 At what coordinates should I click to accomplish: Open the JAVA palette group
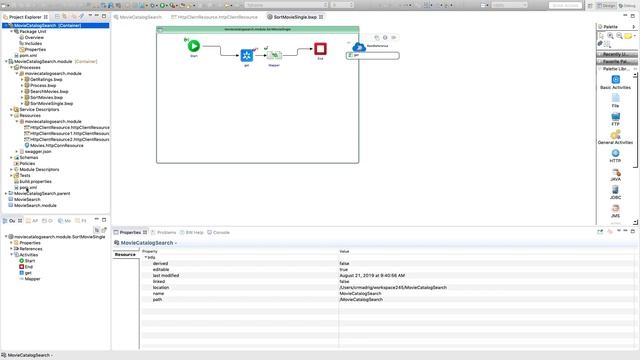[x=616, y=174]
